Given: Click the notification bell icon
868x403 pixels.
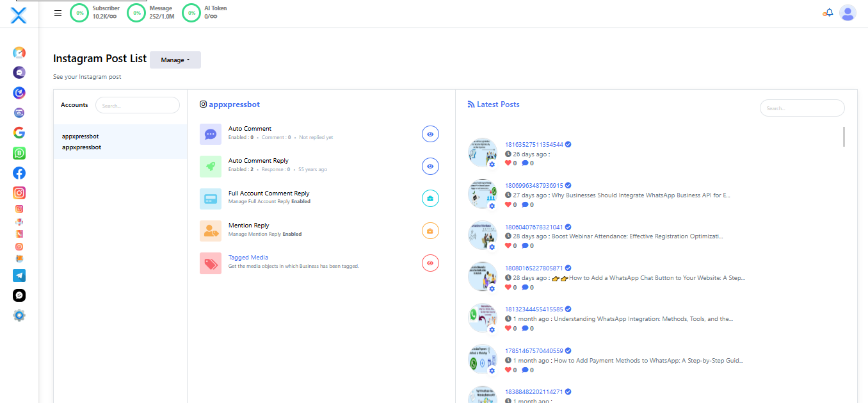Looking at the screenshot, I should tap(829, 13).
